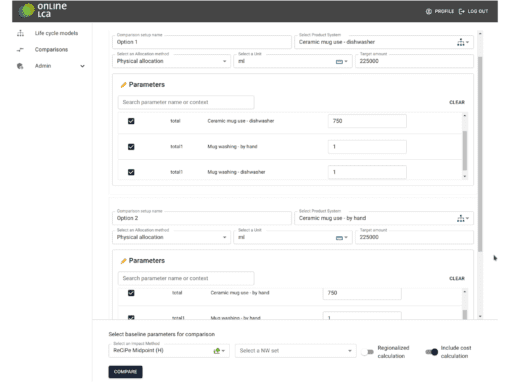The image size is (510, 382).
Task: Open Life cycle models icon in sidebar
Action: [x=21, y=33]
